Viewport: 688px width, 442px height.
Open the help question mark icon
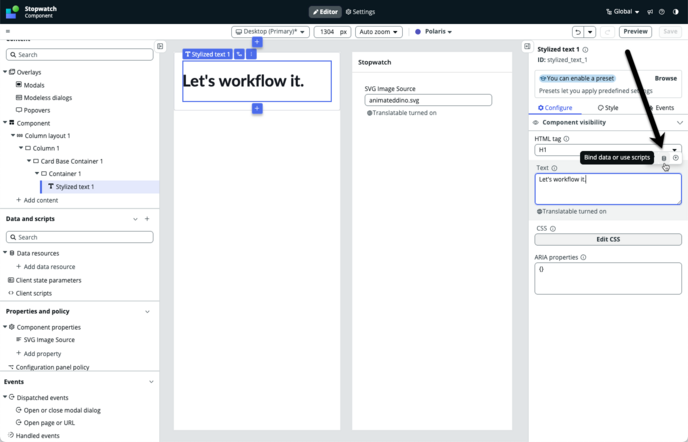pos(662,12)
